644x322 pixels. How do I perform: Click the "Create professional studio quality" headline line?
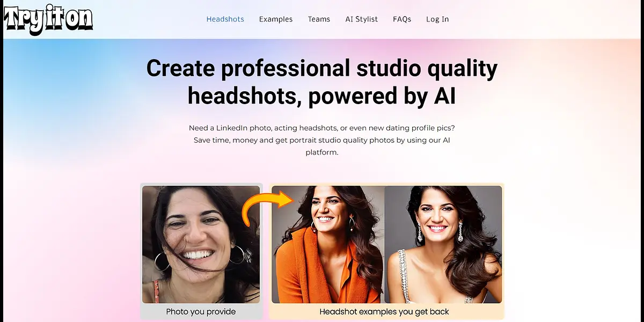(x=322, y=69)
